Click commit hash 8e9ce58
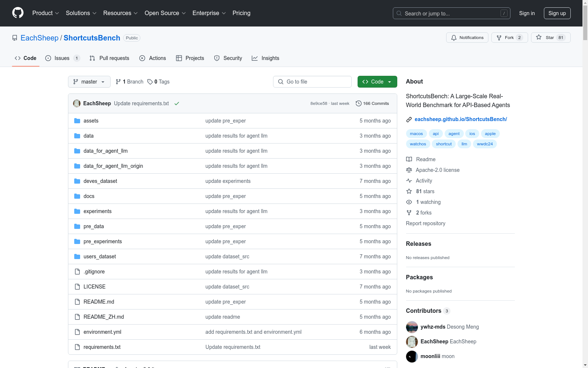 319,103
